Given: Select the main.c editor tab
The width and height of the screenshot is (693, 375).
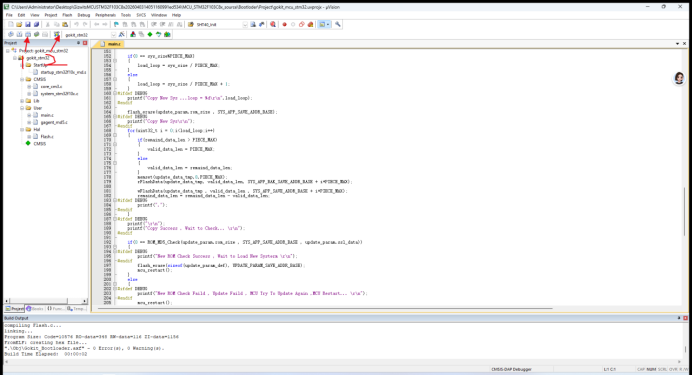Looking at the screenshot, I should coord(111,44).
